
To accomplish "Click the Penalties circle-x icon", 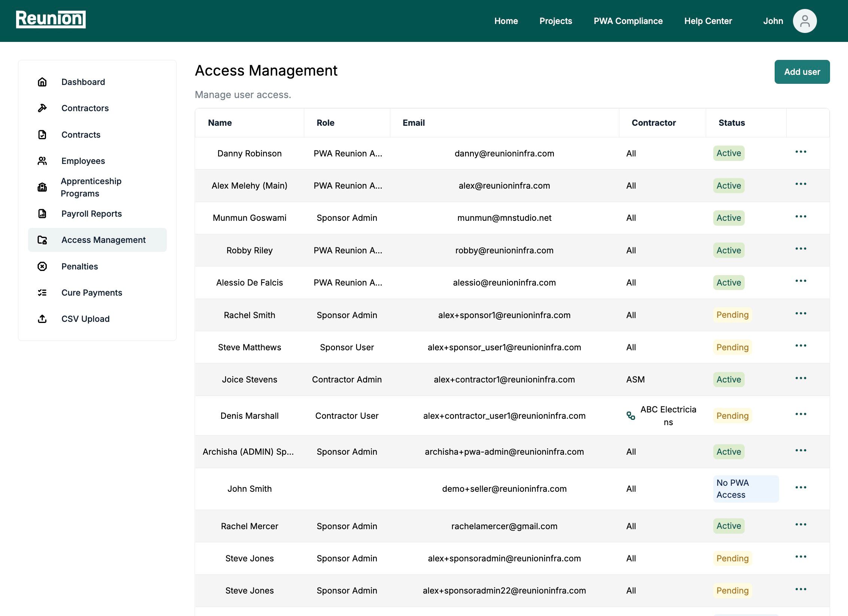I will pyautogui.click(x=42, y=266).
